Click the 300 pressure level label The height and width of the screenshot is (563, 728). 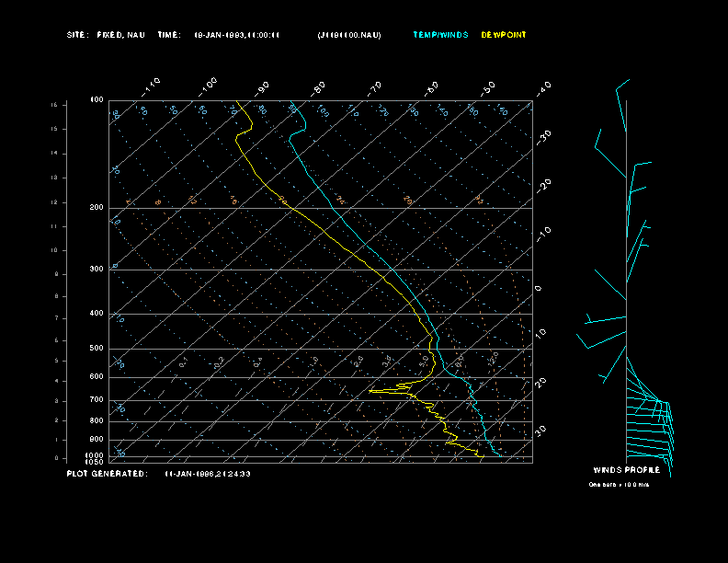click(x=97, y=269)
